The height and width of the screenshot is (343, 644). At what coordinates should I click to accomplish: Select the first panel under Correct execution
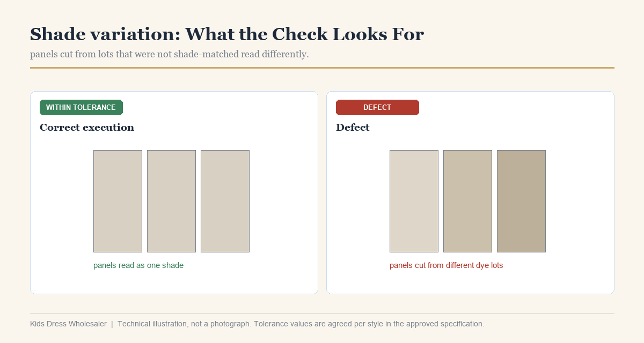click(118, 201)
